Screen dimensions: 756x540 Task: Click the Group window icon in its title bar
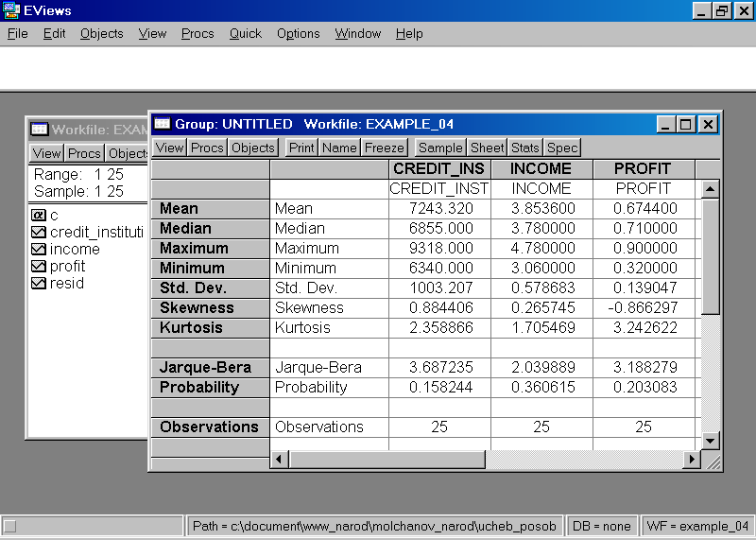tap(162, 124)
